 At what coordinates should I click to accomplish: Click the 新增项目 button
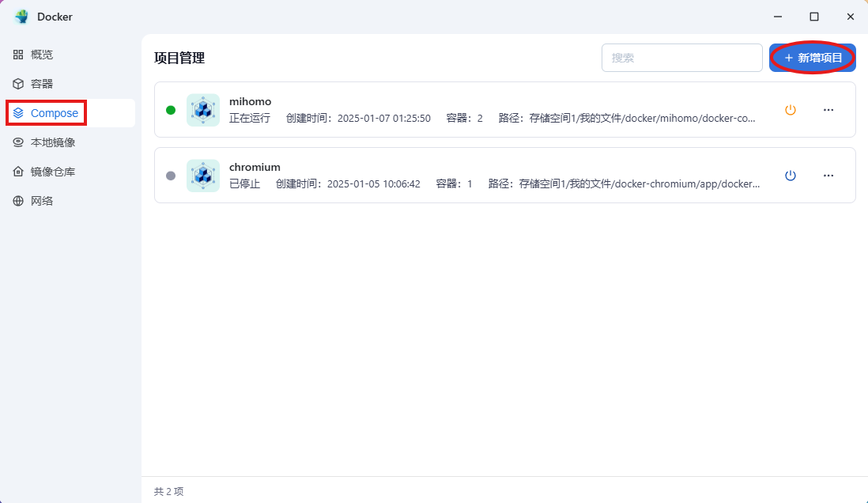(813, 58)
